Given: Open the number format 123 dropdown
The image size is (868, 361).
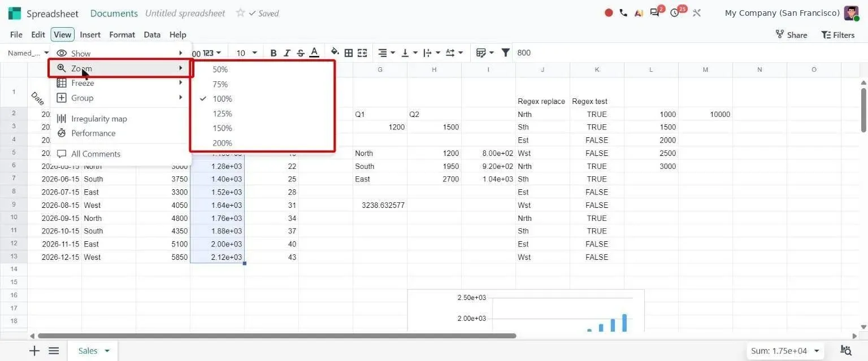Looking at the screenshot, I should coord(212,53).
